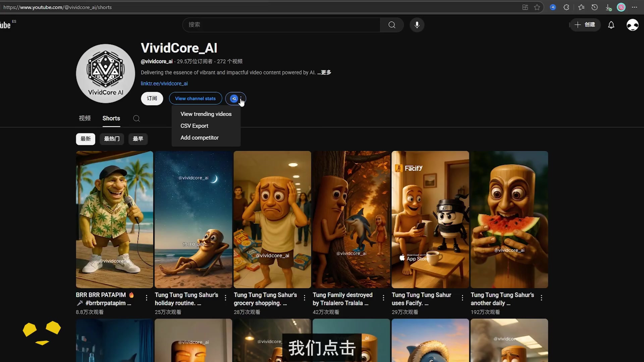Activate voice search microphone
Image resolution: width=644 pixels, height=362 pixels.
[x=417, y=25]
